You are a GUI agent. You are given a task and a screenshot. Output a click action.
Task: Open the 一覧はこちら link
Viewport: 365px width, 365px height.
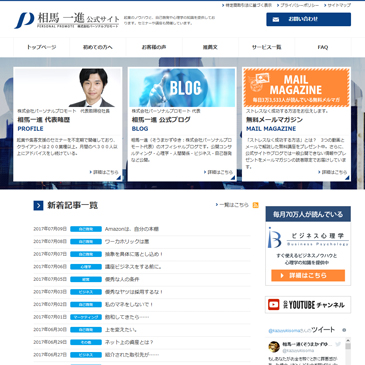click(232, 205)
